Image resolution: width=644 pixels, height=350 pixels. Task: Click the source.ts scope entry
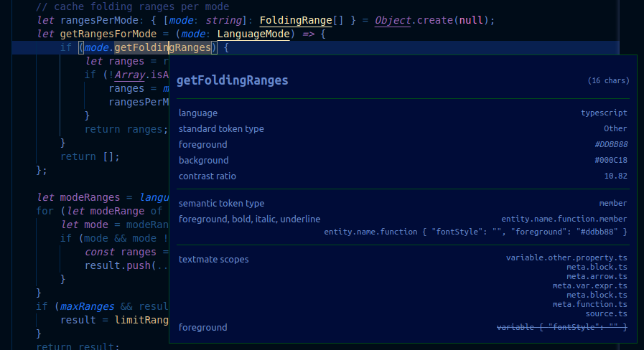click(606, 313)
